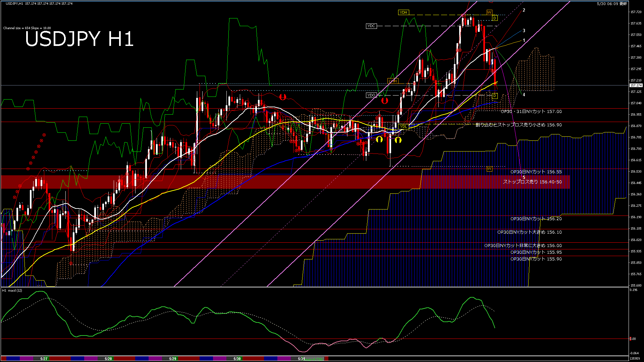Image resolution: width=644 pixels, height=362 pixels.
Task: Click the 157.720 price axis label
Action: pyautogui.click(x=636, y=12)
